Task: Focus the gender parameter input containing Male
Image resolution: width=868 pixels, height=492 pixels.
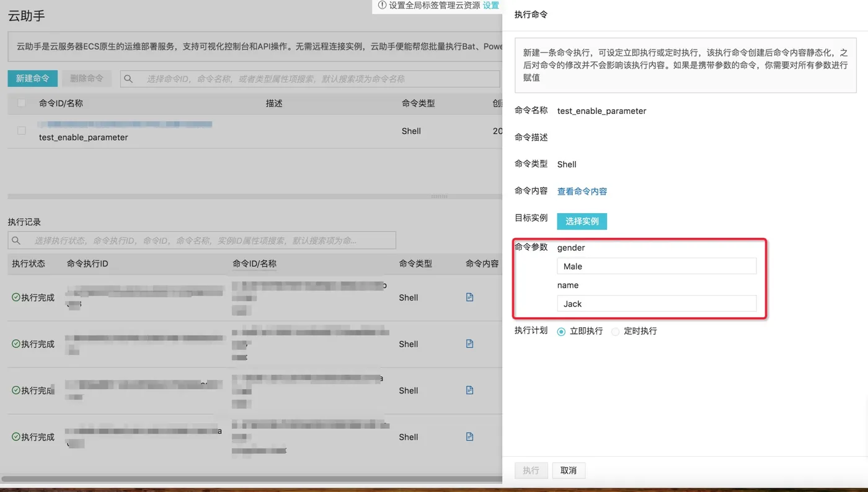Action: pos(657,266)
